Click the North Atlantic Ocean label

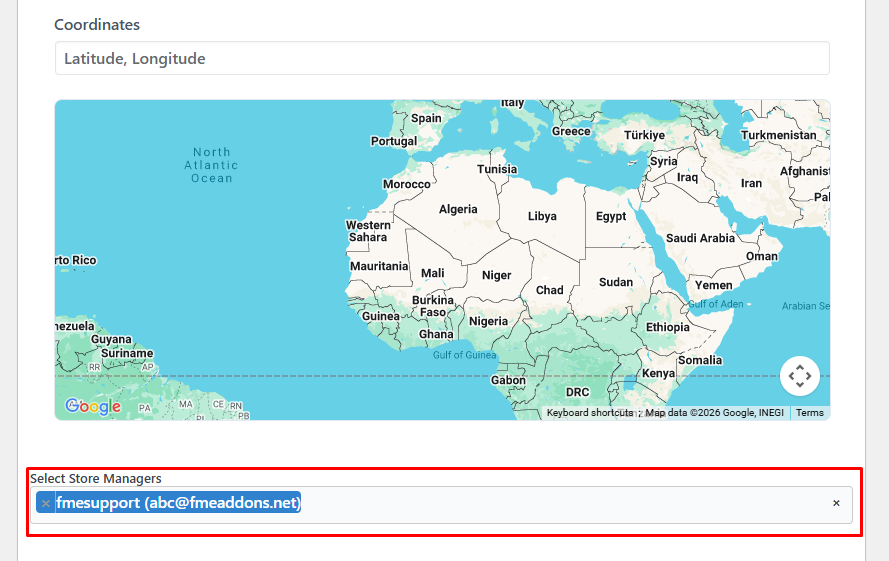212,165
